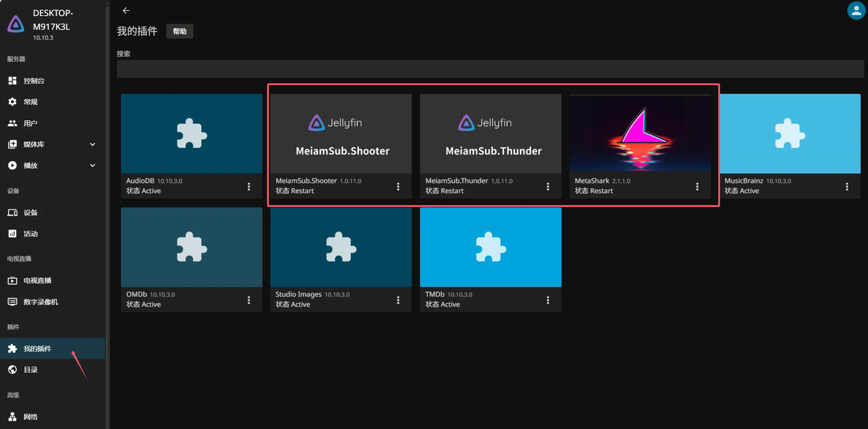This screenshot has height=429, width=868.
Task: Open the 控制台 dashboard icon in sidebar
Action: (12, 81)
